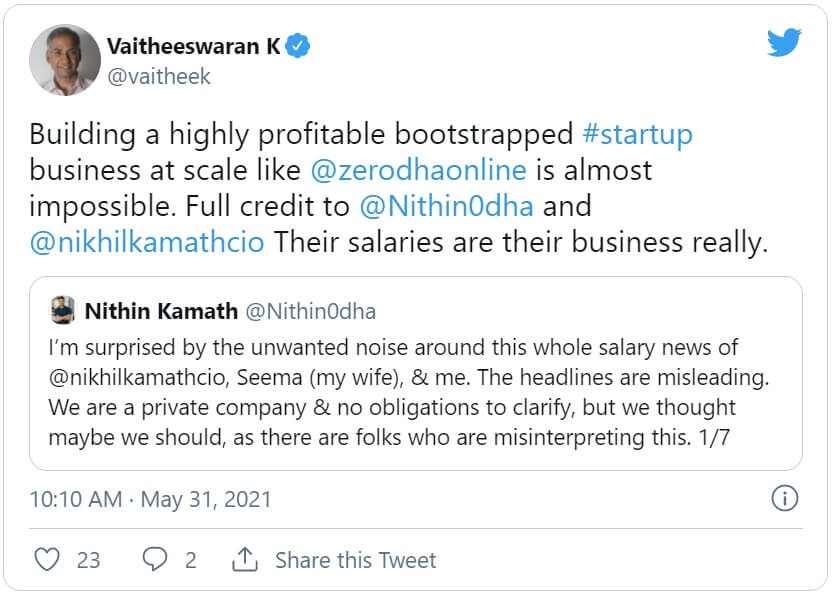The image size is (835, 595).
Task: Open the #startup hashtag
Action: point(638,134)
